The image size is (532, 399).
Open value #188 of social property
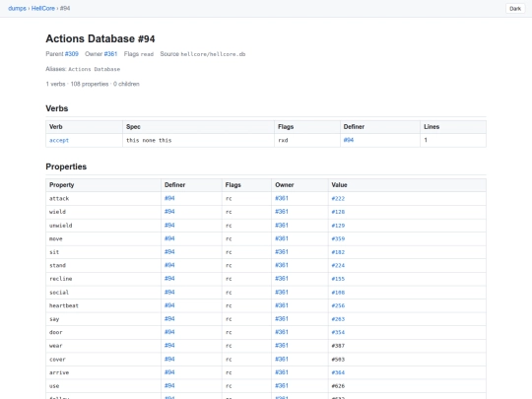click(x=338, y=293)
